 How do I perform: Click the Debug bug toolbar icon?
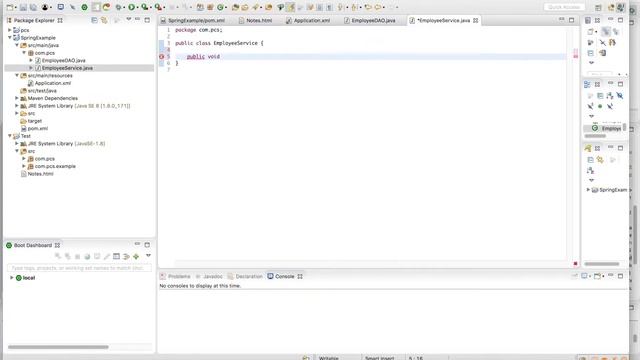[x=118, y=7]
